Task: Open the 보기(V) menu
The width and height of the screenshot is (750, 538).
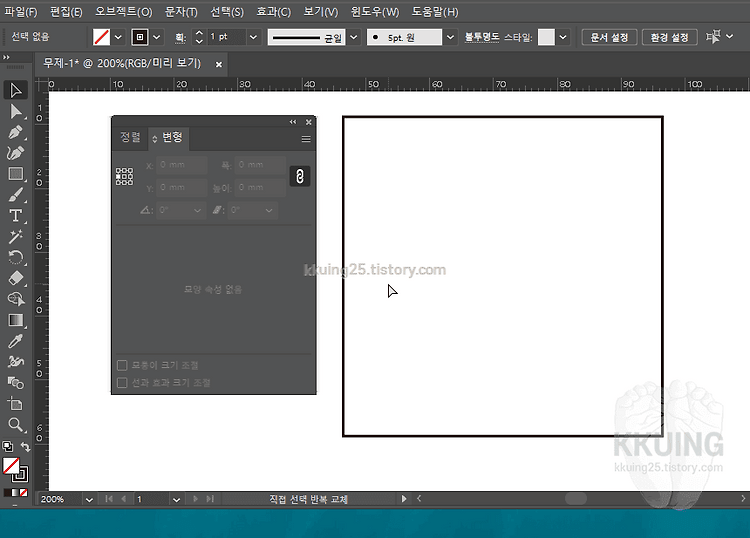Action: (320, 11)
